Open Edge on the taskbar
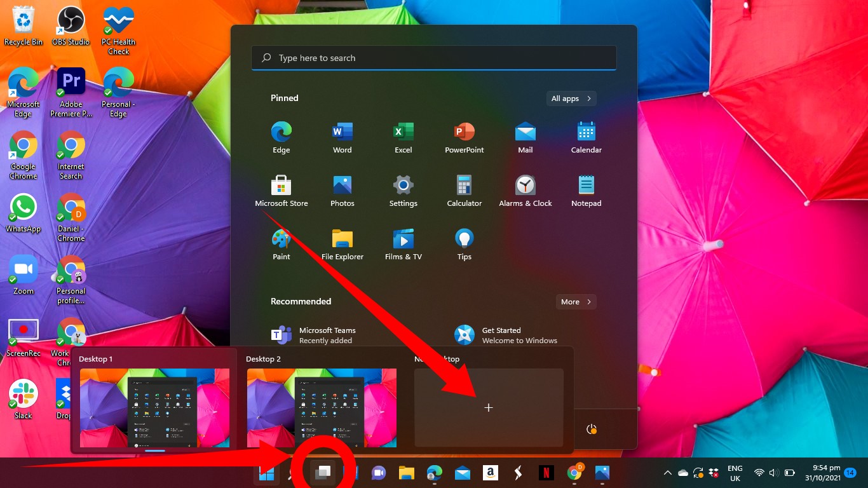This screenshot has width=868, height=488. (x=434, y=473)
